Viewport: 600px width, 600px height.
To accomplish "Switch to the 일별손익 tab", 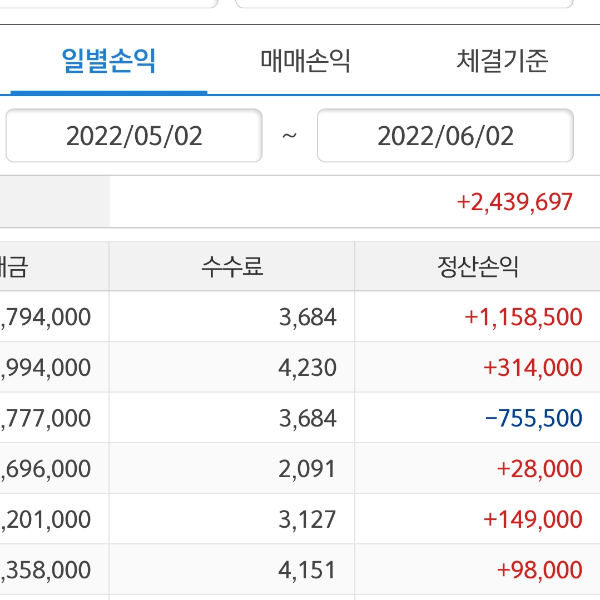I will 109,62.
